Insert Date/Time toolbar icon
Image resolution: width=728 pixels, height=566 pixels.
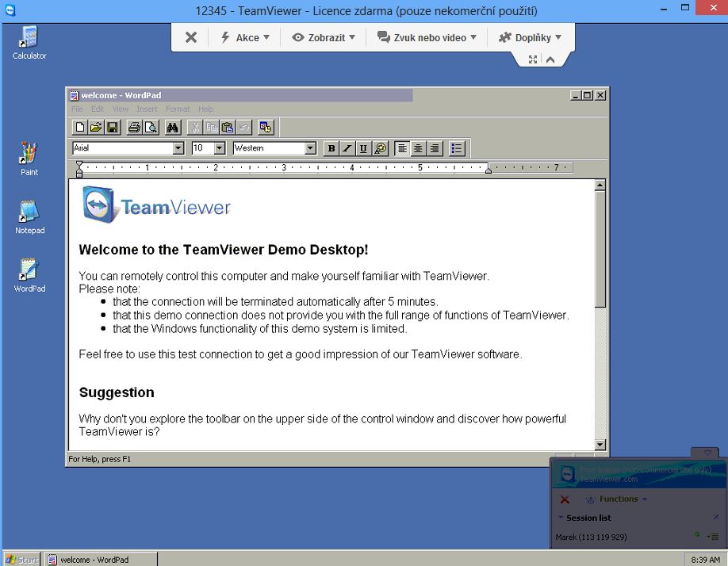[x=266, y=127]
